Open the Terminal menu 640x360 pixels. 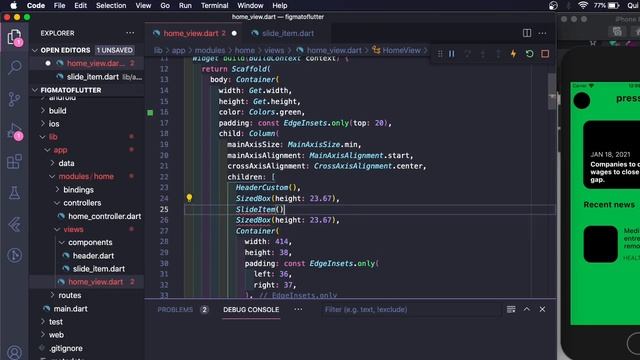tap(214, 5)
